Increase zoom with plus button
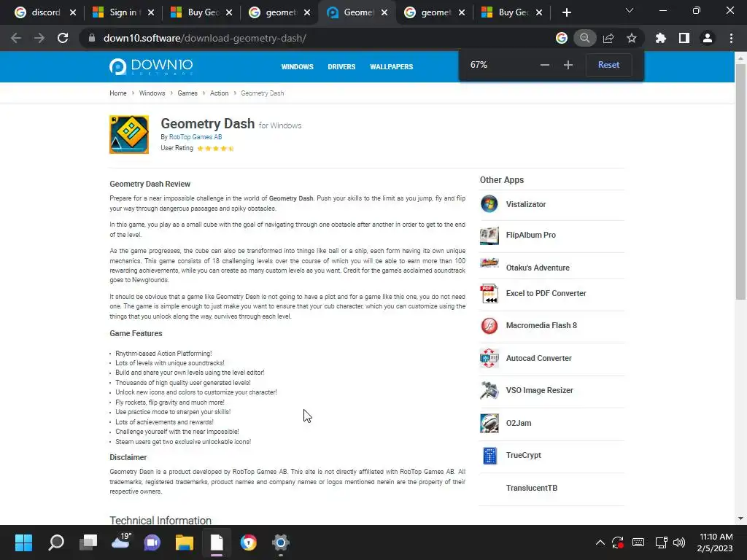The width and height of the screenshot is (747, 560). pos(568,65)
